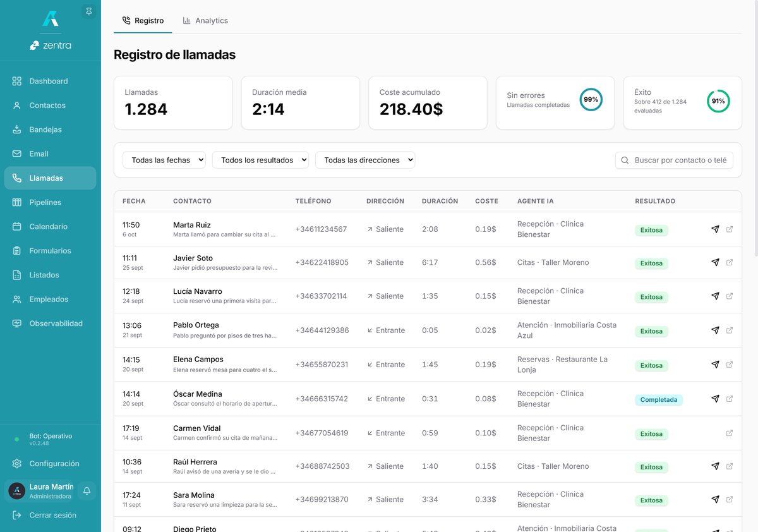
Task: Click send icon in Óscar Medina row
Action: [x=715, y=399]
